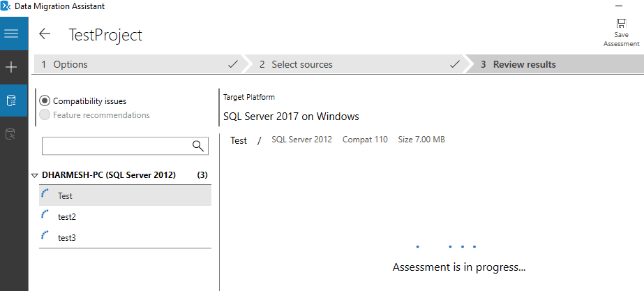Click the plus icon to create new project
This screenshot has width=644, height=291.
click(11, 68)
